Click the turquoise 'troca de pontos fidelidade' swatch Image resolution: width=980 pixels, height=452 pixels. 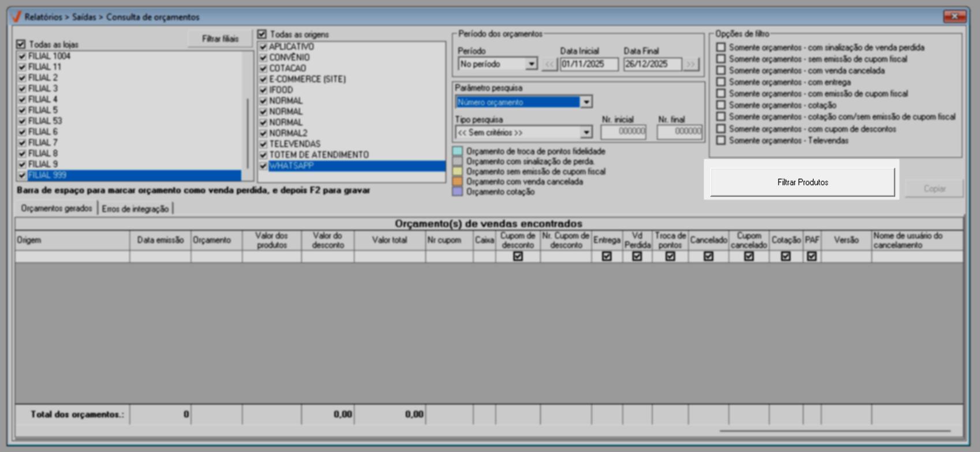tap(458, 151)
